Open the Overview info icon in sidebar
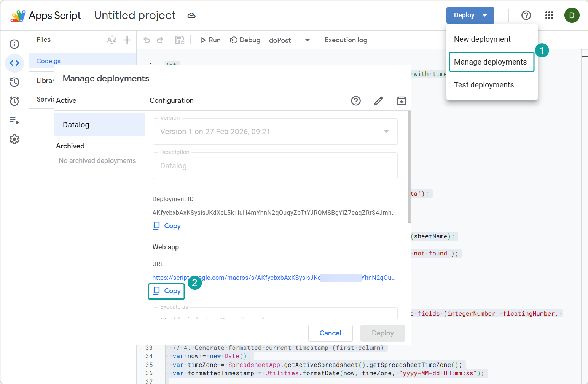Image resolution: width=588 pixels, height=384 pixels. pyautogui.click(x=14, y=44)
